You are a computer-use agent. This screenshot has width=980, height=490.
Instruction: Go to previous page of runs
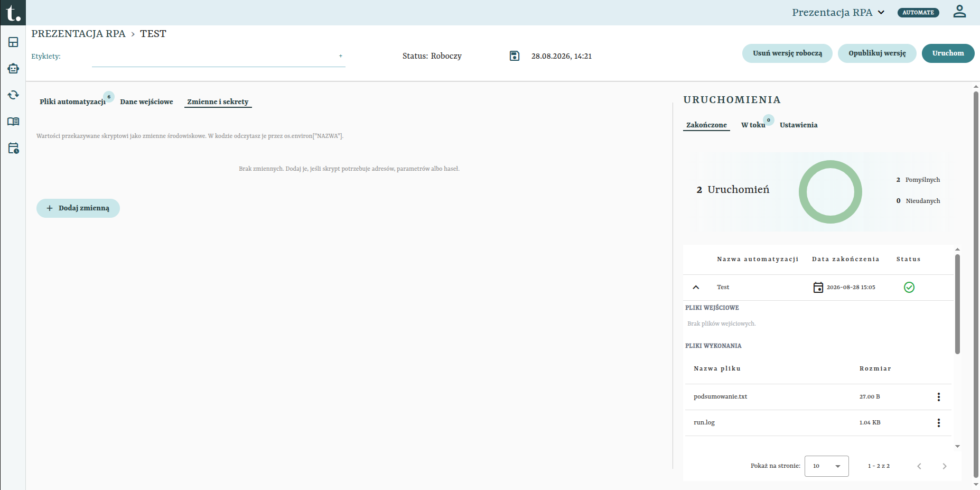[x=919, y=466]
